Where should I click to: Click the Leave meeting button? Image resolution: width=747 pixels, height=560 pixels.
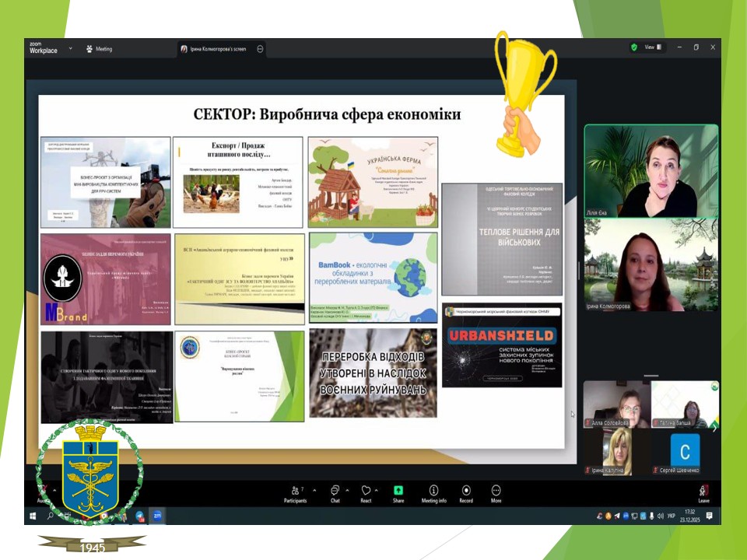(703, 493)
